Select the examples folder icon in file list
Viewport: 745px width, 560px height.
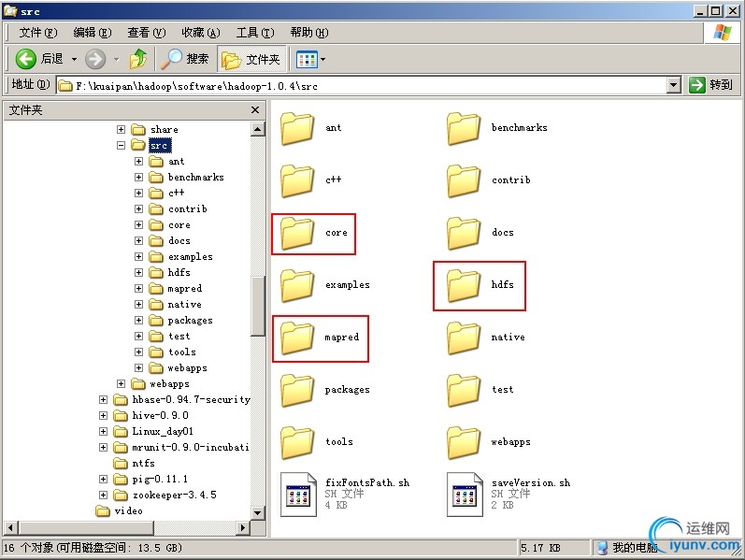pyautogui.click(x=297, y=285)
